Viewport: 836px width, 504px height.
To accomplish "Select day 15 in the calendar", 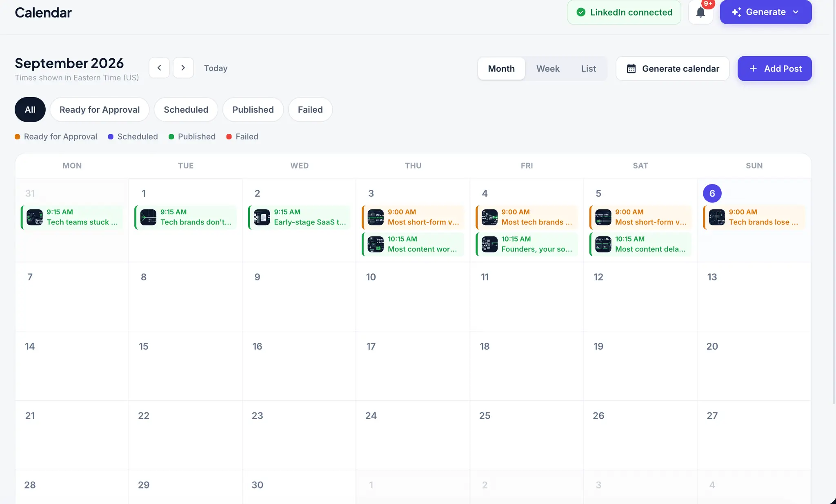I will pyautogui.click(x=143, y=346).
